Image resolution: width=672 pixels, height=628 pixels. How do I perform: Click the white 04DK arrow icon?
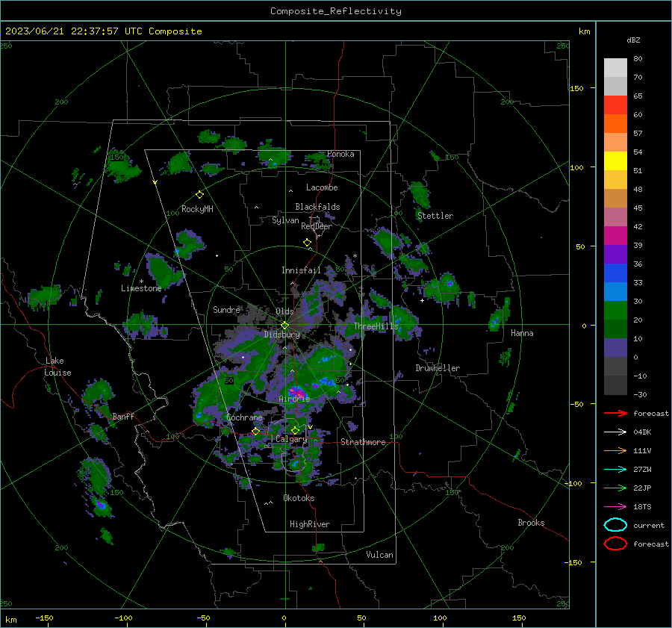pos(615,432)
